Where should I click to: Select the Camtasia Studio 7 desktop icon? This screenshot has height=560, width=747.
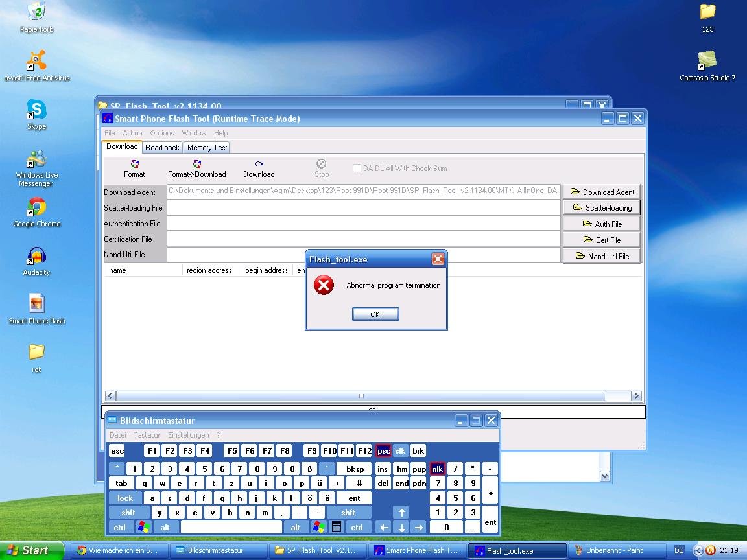[x=707, y=66]
